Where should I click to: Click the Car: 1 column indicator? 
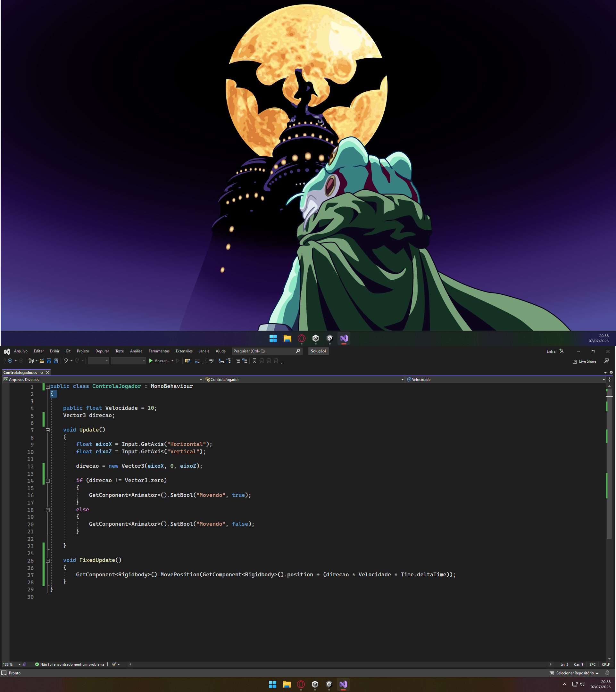click(x=579, y=664)
